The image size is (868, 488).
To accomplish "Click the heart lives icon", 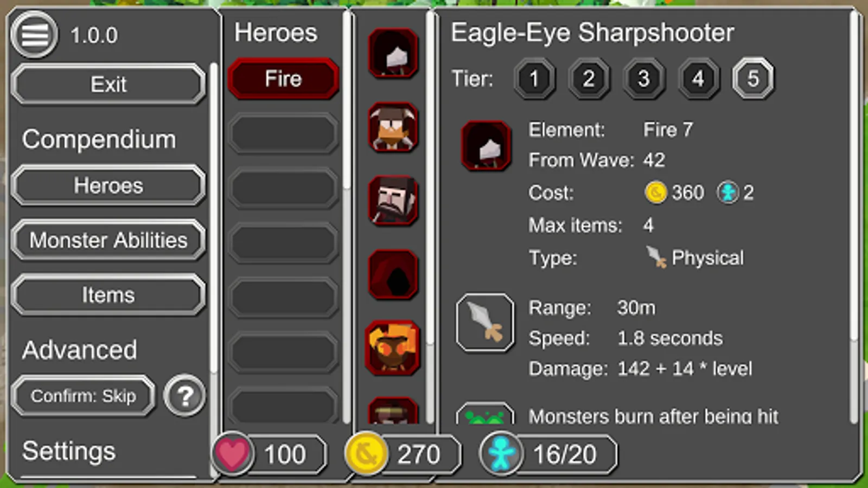I will (x=232, y=453).
